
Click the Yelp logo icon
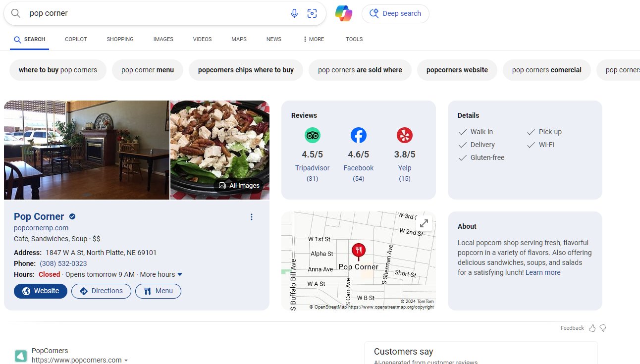[405, 135]
